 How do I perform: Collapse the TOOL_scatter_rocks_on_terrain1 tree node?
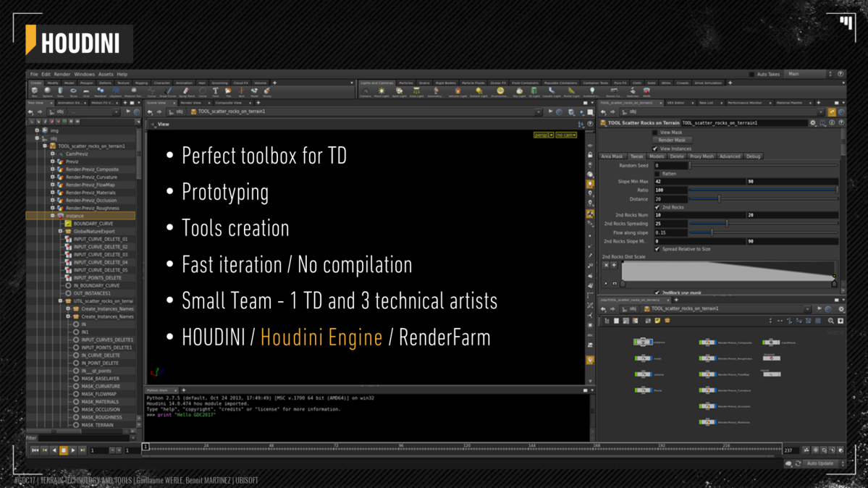tap(45, 146)
